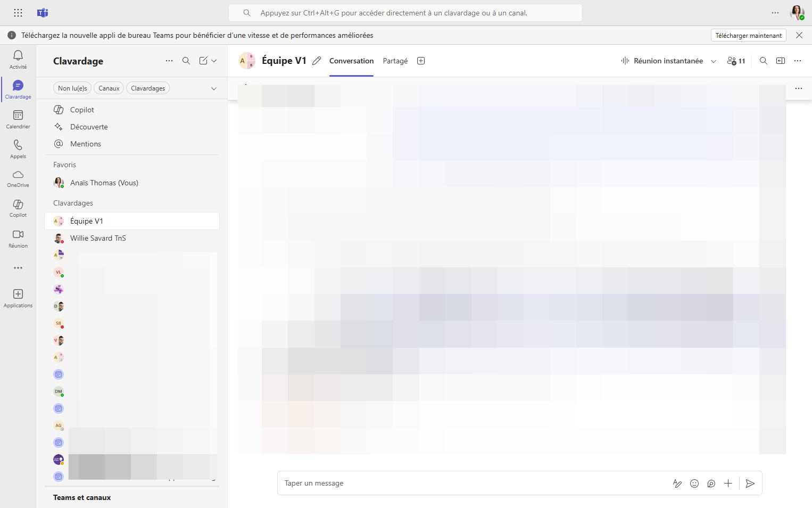Open Copilot in the chat list
Image resolution: width=812 pixels, height=508 pixels.
tap(132, 110)
